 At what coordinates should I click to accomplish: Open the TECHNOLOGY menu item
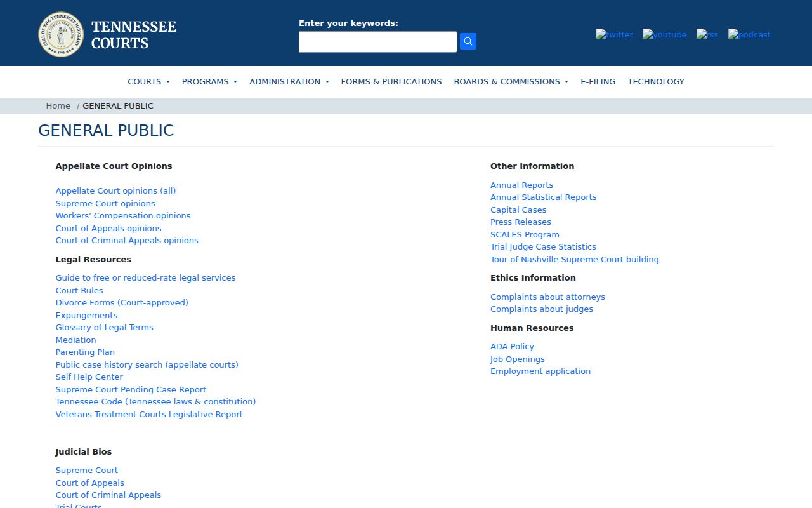point(656,81)
